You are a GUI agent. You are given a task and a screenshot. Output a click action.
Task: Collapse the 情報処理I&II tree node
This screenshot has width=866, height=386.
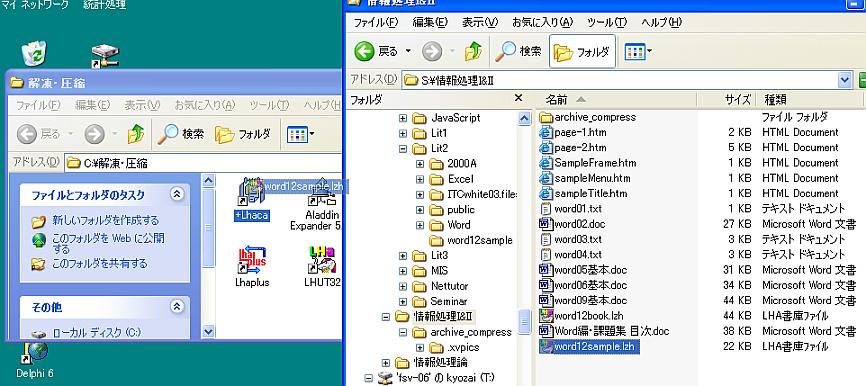tap(386, 317)
